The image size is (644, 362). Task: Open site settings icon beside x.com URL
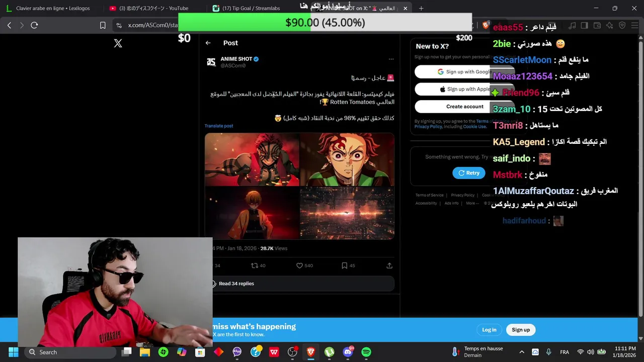tap(119, 25)
